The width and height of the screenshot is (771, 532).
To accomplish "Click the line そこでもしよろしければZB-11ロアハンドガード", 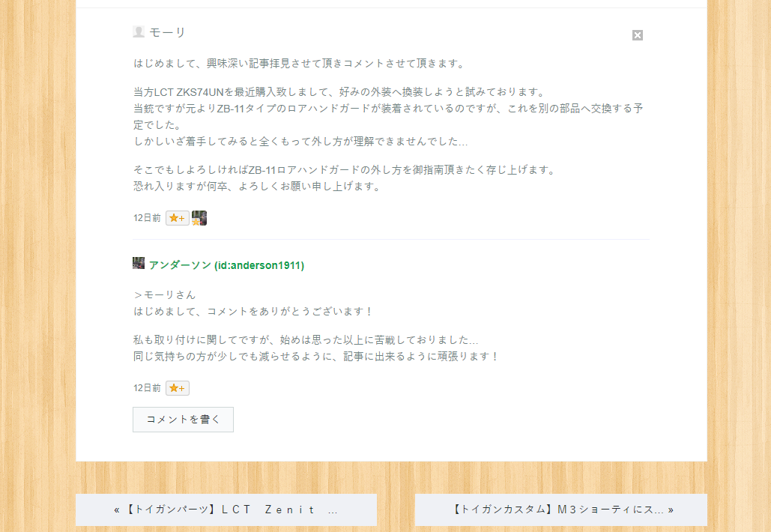I will (x=345, y=170).
